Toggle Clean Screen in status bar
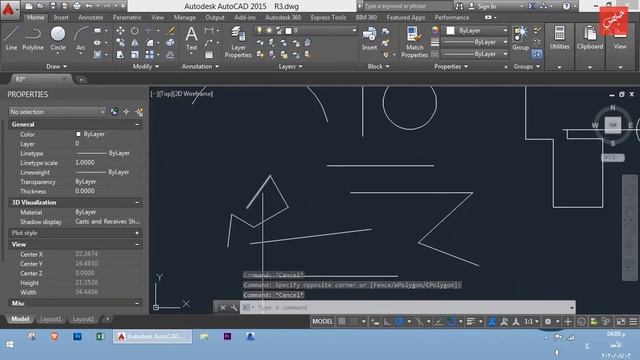 pyautogui.click(x=620, y=322)
